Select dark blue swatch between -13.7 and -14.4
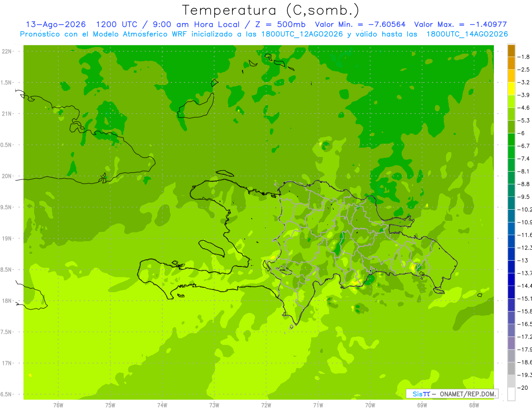 511,279
